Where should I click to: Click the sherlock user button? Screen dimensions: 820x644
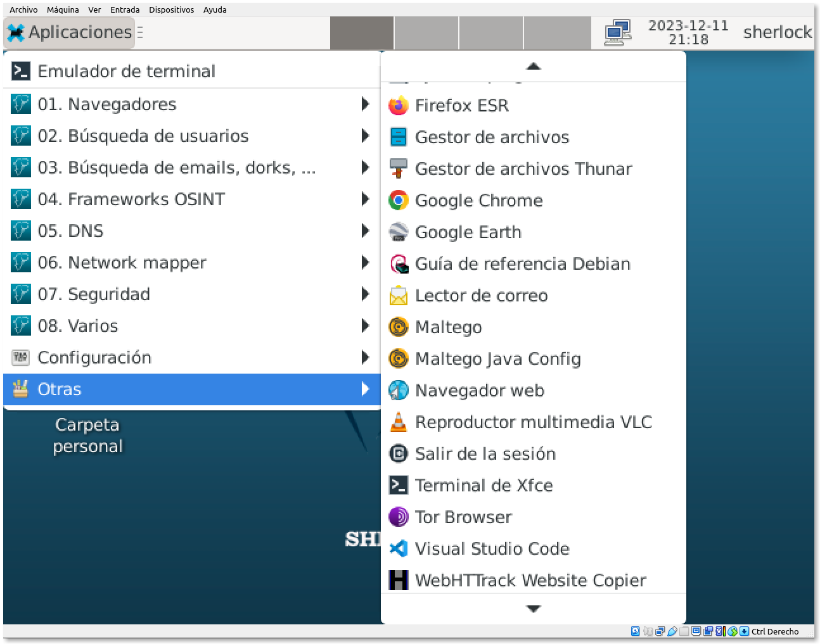[778, 32]
